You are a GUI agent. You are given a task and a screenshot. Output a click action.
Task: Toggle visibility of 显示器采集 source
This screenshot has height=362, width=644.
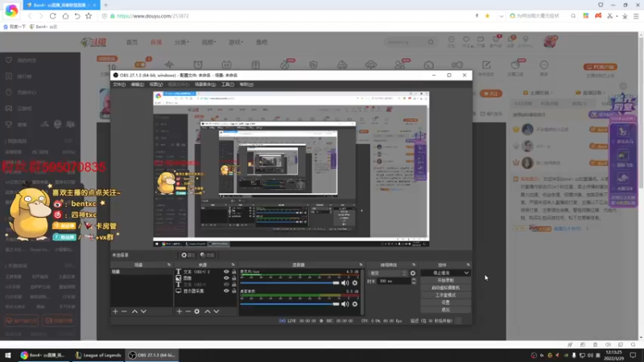click(226, 291)
